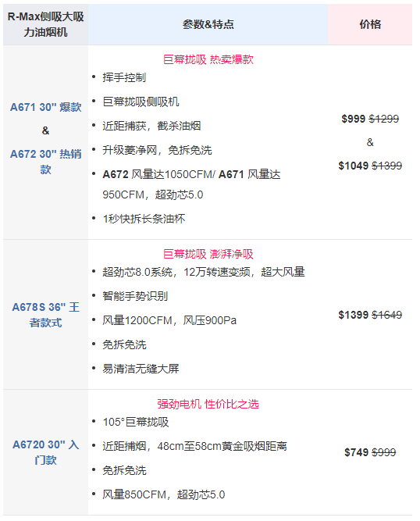The width and height of the screenshot is (420, 521).
Task: Click the 风量1200CFM，风压900Pa bullet
Action: click(169, 320)
